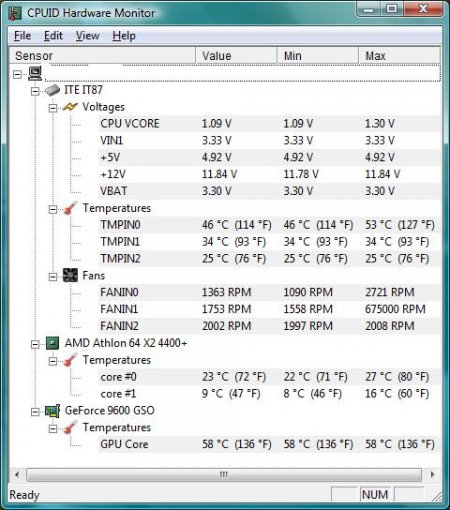Image resolution: width=450 pixels, height=510 pixels.
Task: Open the File menu
Action: coord(23,36)
